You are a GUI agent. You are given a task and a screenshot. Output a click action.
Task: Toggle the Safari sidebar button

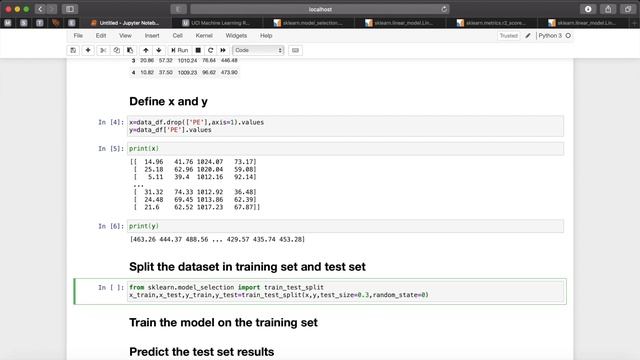coord(70,9)
